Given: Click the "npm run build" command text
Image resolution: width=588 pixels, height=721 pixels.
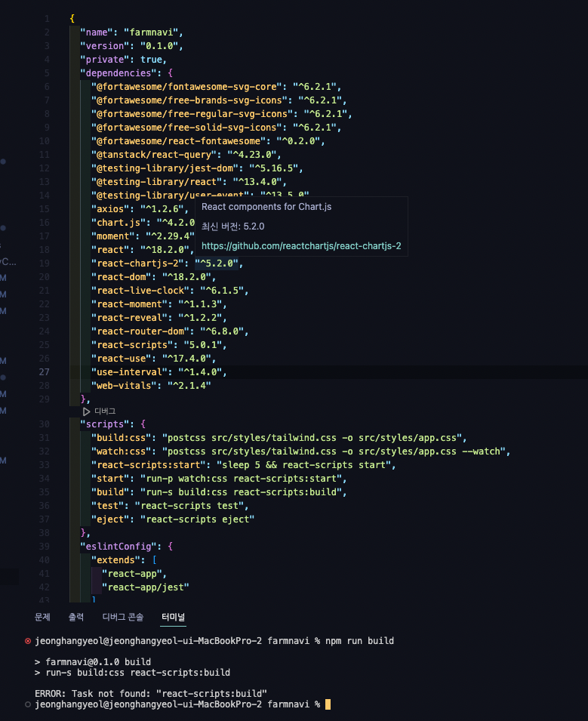Looking at the screenshot, I should coord(359,641).
